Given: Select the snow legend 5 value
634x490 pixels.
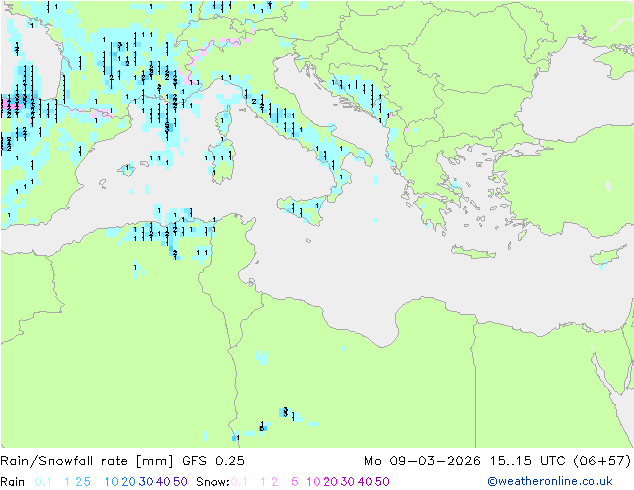Looking at the screenshot, I should (295, 482).
